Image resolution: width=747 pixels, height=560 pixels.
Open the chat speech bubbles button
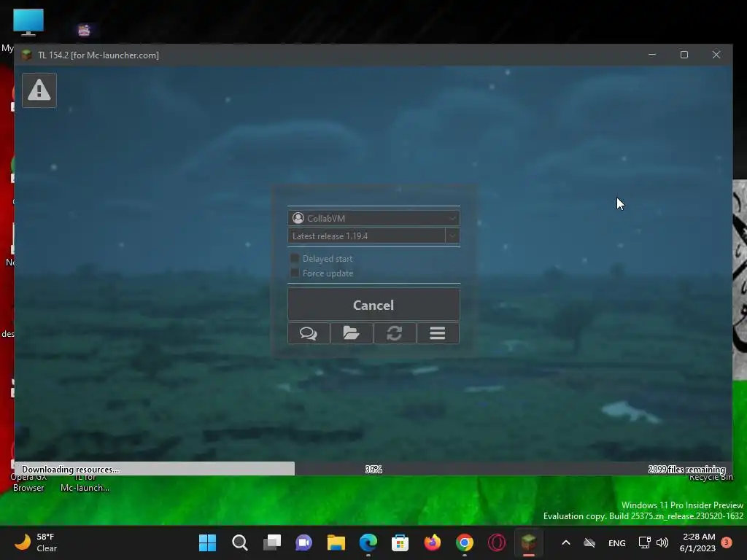pyautogui.click(x=309, y=332)
